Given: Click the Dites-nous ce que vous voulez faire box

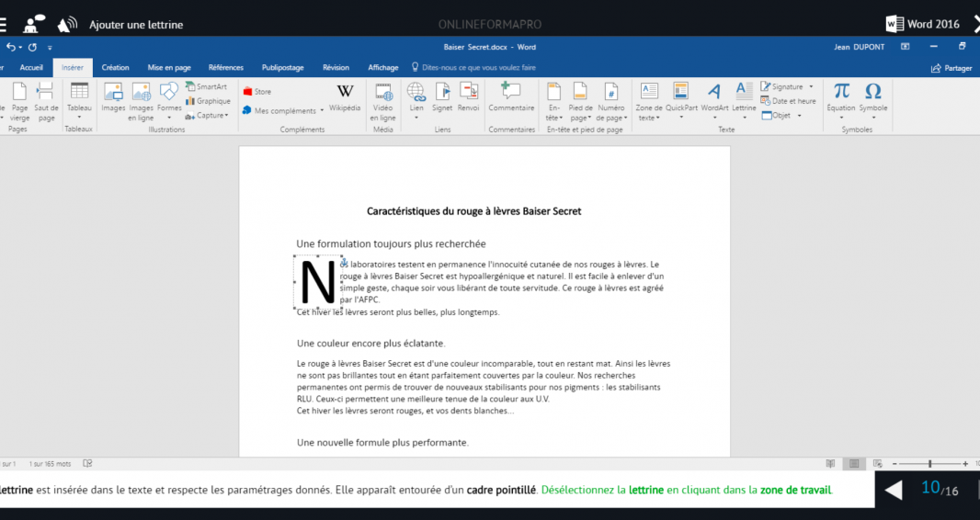Looking at the screenshot, I should [x=473, y=67].
